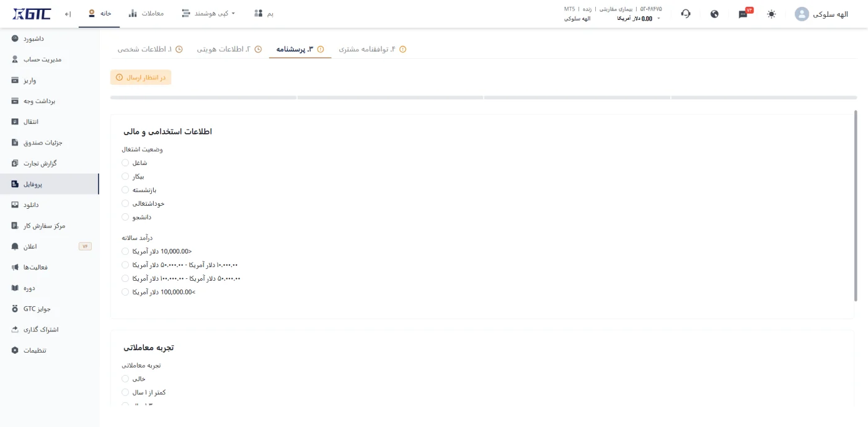This screenshot has width=868, height=427.
Task: Select کمتر از ۱ سال radio button
Action: 125,392
